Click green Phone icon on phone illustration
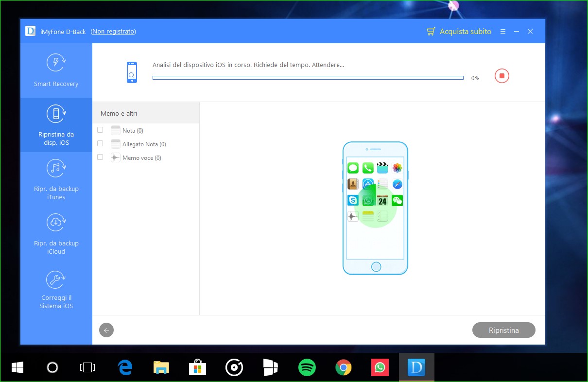 [x=368, y=168]
